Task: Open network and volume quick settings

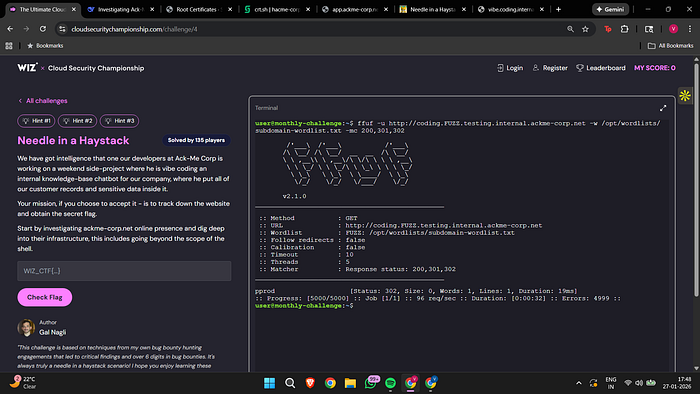Action: pos(639,383)
